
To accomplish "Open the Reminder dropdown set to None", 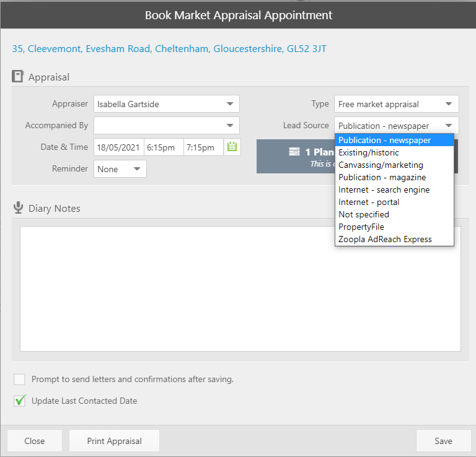I will [x=120, y=168].
